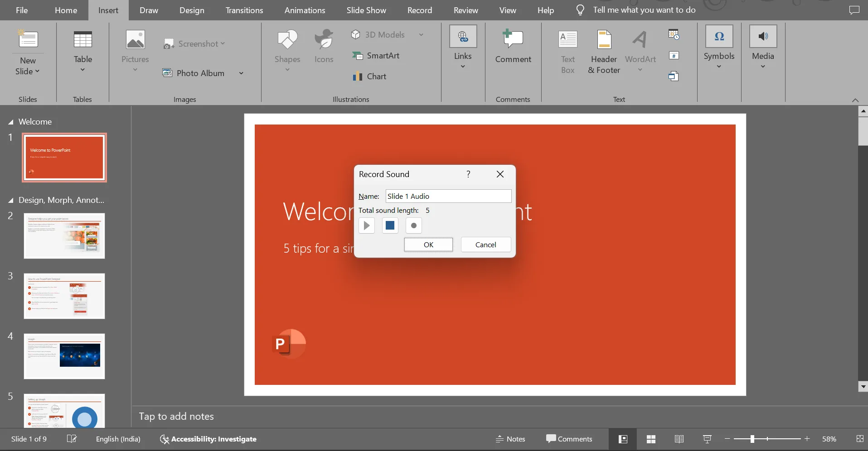Insert Icons from the ribbon
This screenshot has height=451, width=868.
point(324,46)
